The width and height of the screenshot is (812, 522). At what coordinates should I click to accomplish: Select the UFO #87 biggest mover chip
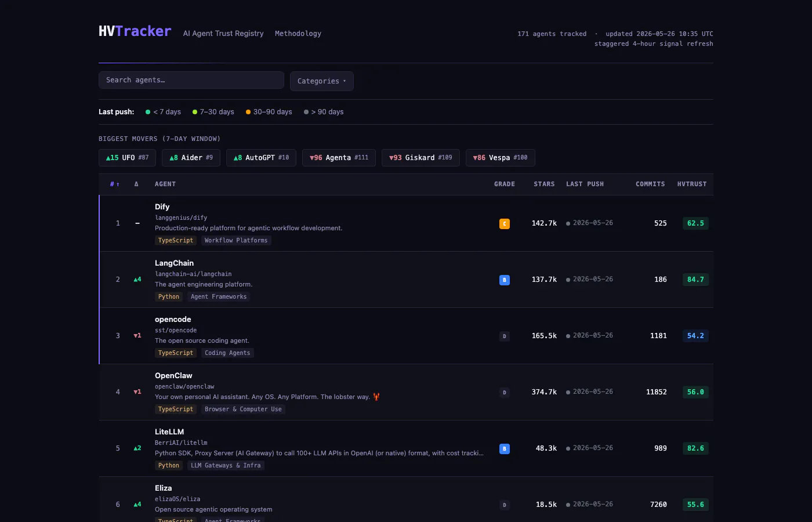pos(127,158)
